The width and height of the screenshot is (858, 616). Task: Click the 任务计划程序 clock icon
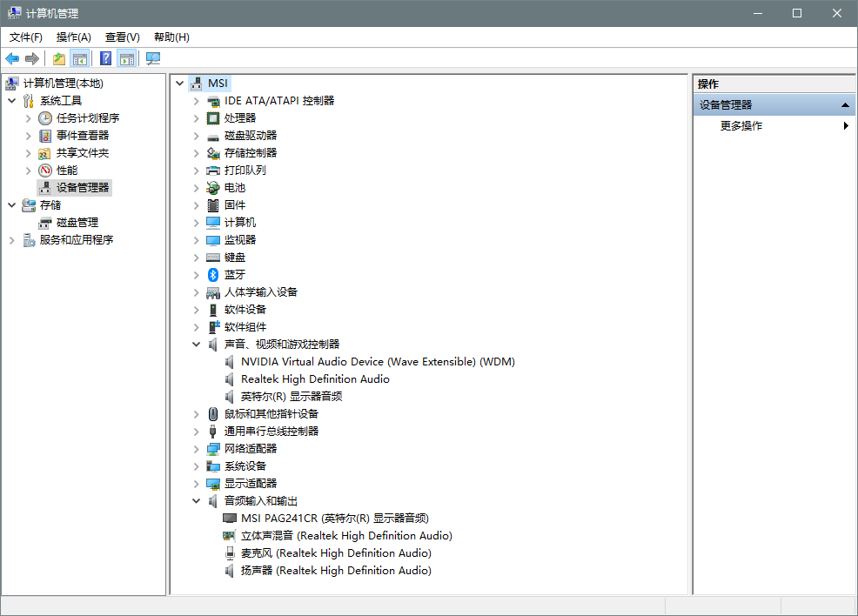pos(45,118)
